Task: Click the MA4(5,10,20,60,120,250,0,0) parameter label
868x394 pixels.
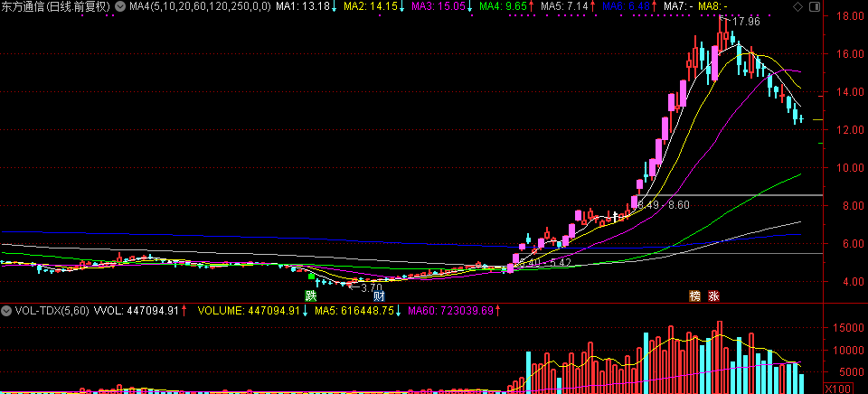Action: tap(201, 6)
